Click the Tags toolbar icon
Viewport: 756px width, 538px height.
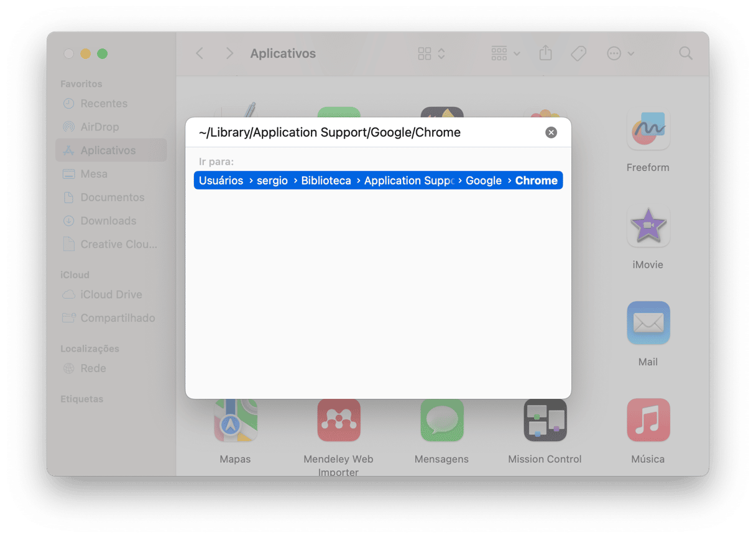pos(578,53)
